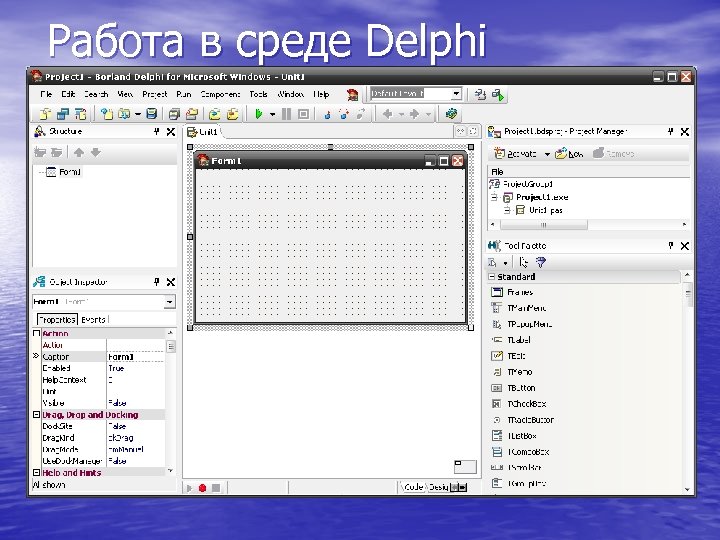The height and width of the screenshot is (540, 720).
Task: Open the Object Inspector Form1 component combo box
Action: pos(104,302)
